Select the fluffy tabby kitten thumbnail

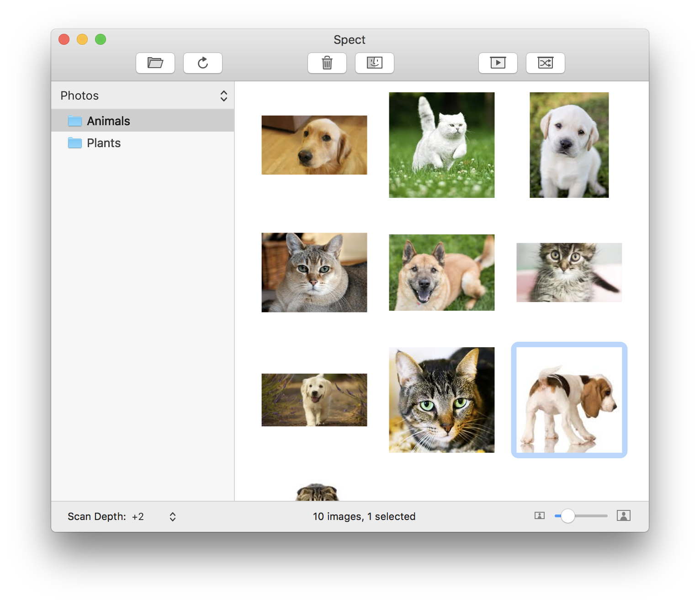click(569, 272)
